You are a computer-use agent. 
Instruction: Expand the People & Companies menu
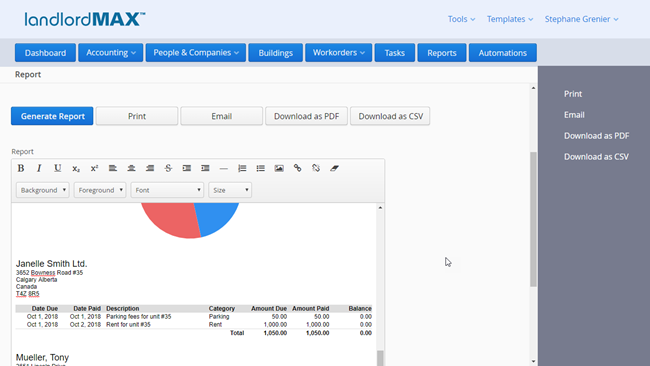(196, 53)
